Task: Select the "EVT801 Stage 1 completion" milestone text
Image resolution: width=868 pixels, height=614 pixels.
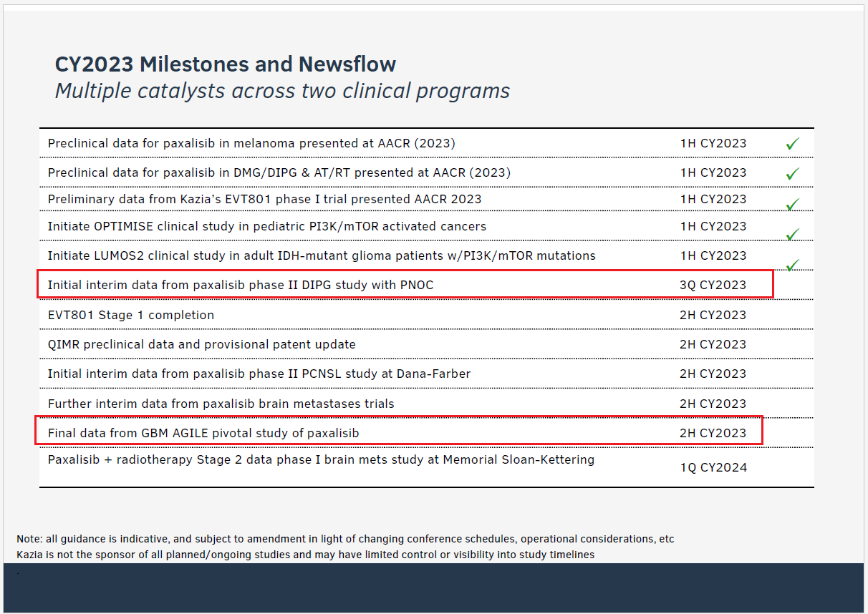Action: pos(131,315)
